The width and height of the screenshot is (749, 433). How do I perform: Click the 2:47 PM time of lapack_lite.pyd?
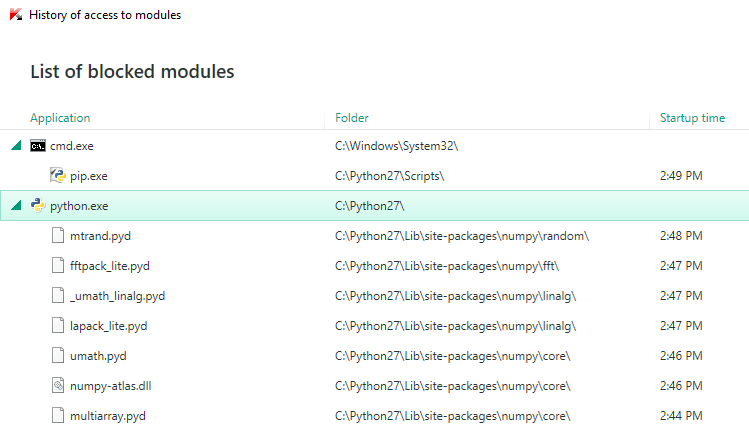click(681, 325)
